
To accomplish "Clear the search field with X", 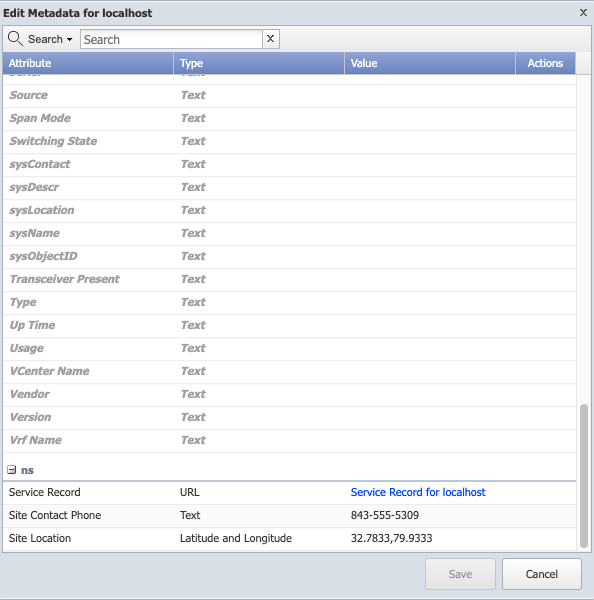I will [x=271, y=39].
